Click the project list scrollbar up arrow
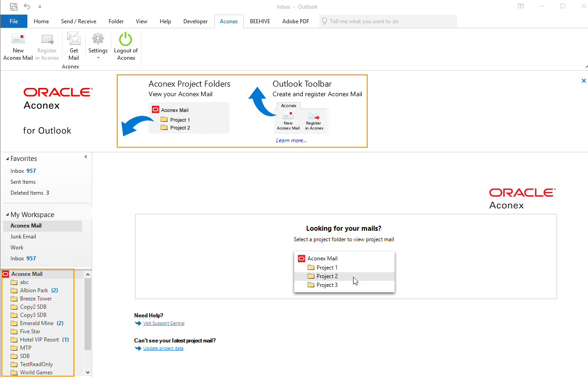The height and width of the screenshot is (378, 588). click(88, 274)
